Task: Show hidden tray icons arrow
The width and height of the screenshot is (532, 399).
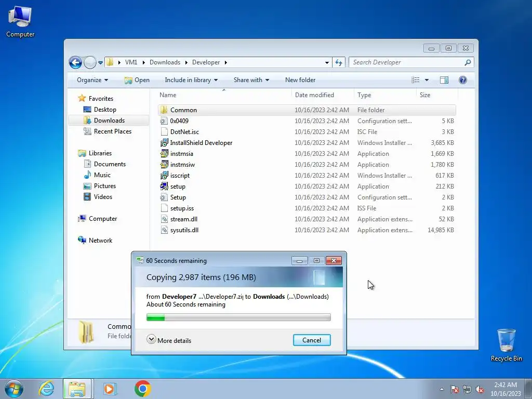Action: pyautogui.click(x=442, y=389)
